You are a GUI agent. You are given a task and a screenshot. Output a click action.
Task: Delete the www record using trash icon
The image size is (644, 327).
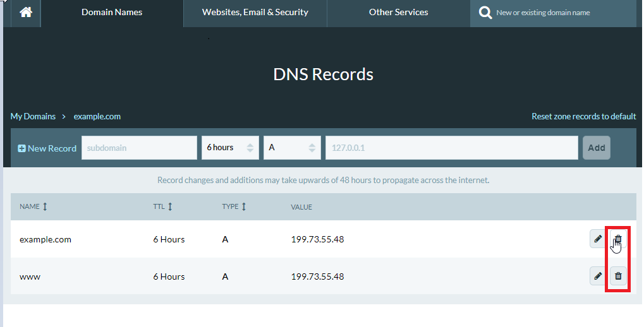coord(618,276)
